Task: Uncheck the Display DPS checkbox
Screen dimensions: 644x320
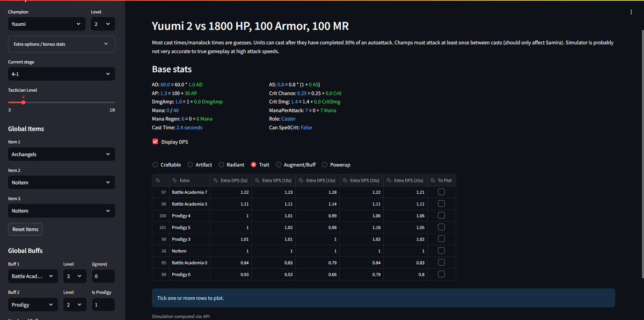Action: pos(156,142)
